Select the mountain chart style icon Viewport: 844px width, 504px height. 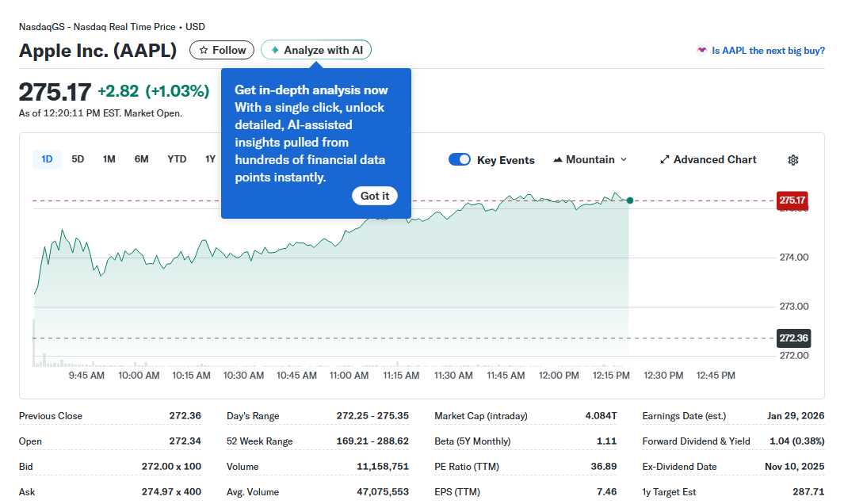pyautogui.click(x=559, y=159)
